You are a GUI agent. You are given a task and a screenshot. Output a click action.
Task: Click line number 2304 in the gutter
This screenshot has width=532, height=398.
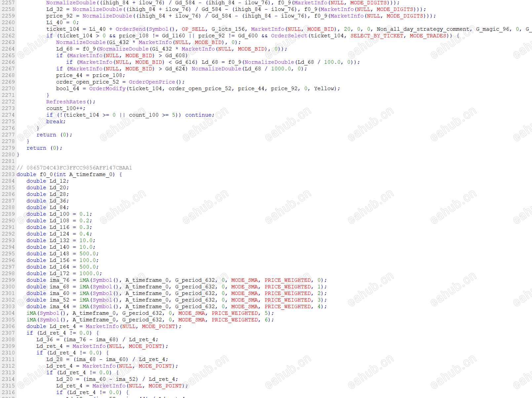(x=8, y=313)
